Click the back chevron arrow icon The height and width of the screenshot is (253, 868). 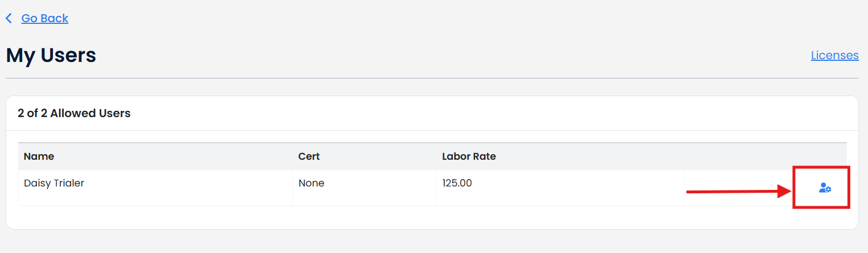(x=9, y=18)
